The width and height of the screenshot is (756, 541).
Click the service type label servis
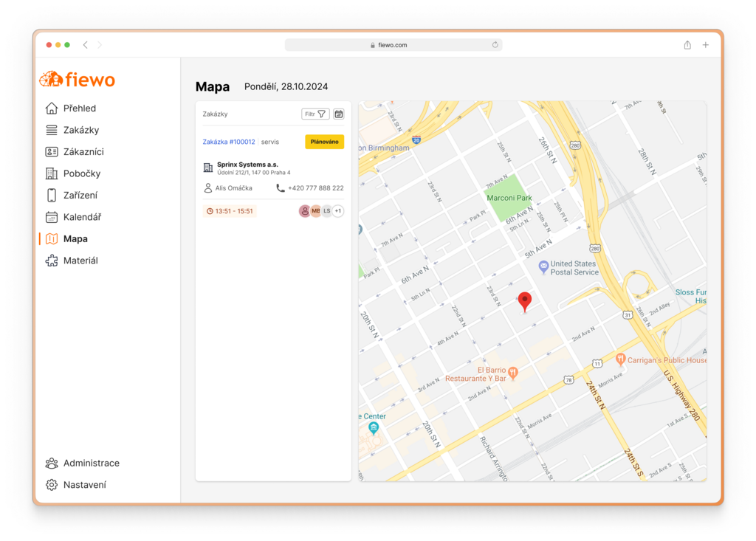point(270,142)
